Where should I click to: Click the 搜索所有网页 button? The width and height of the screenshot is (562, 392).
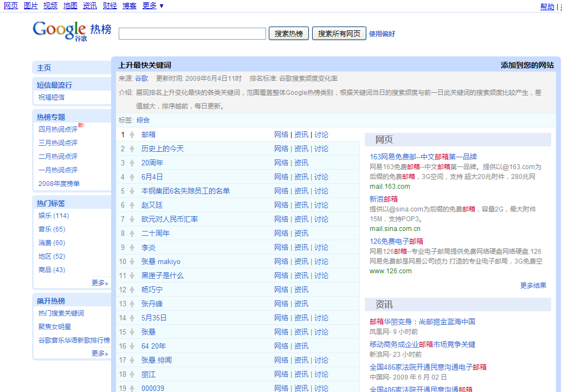pyautogui.click(x=339, y=34)
